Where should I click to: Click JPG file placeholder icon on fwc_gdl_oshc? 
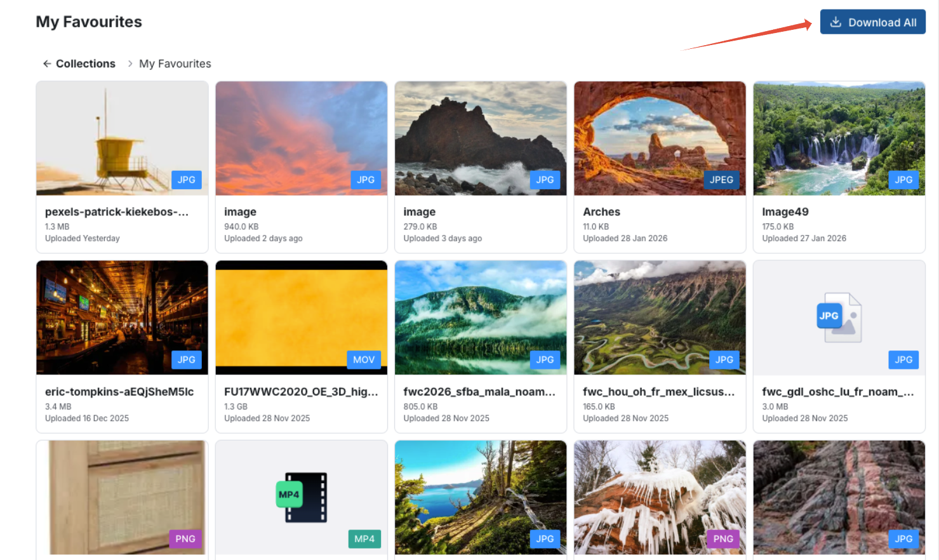839,317
